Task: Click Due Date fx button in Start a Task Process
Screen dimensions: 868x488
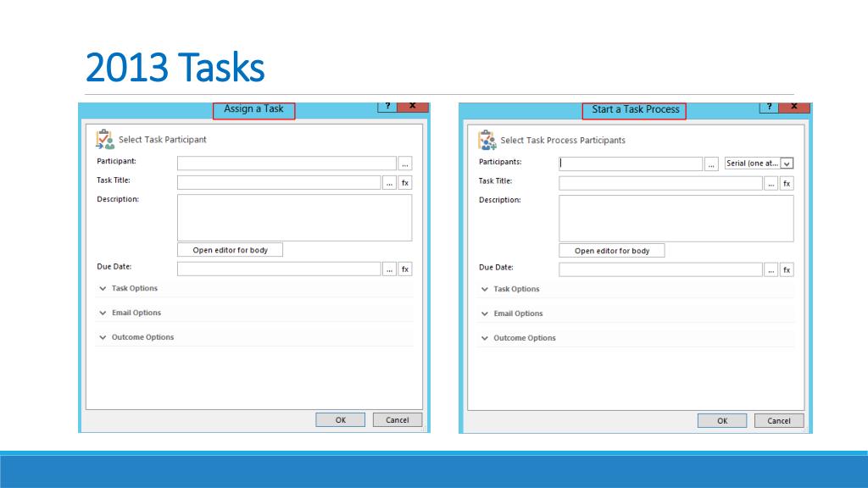Action: pyautogui.click(x=787, y=270)
